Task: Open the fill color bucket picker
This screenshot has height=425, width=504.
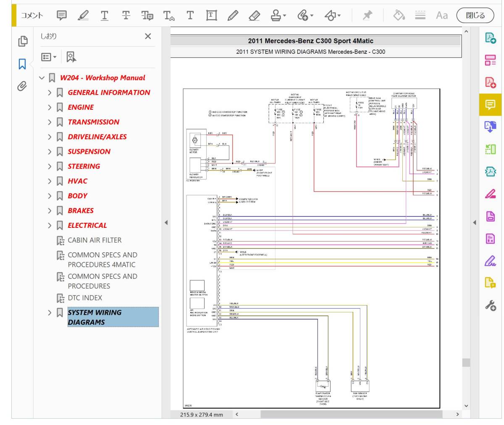Action: click(399, 16)
